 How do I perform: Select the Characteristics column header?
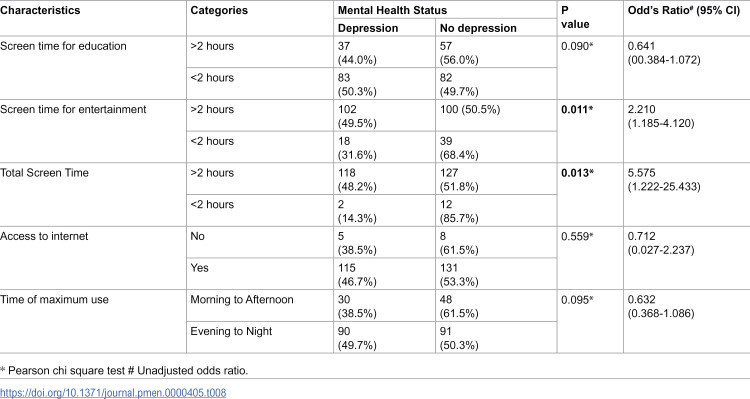(x=40, y=11)
